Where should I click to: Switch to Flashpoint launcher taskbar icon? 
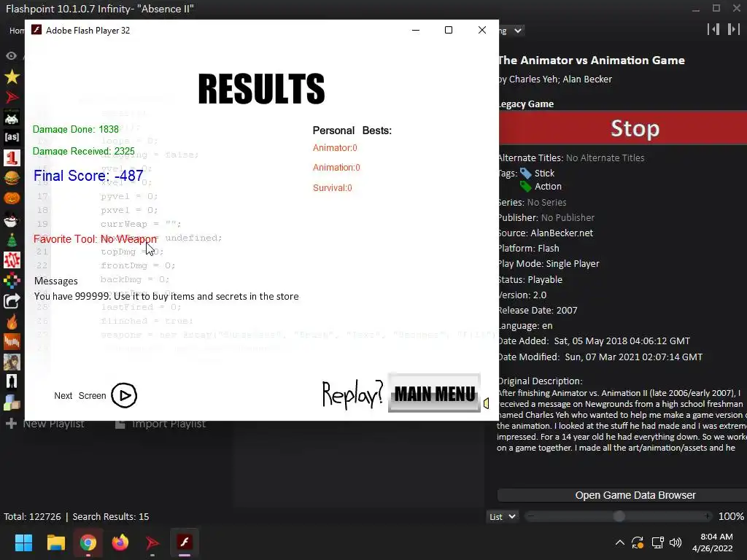pyautogui.click(x=152, y=542)
